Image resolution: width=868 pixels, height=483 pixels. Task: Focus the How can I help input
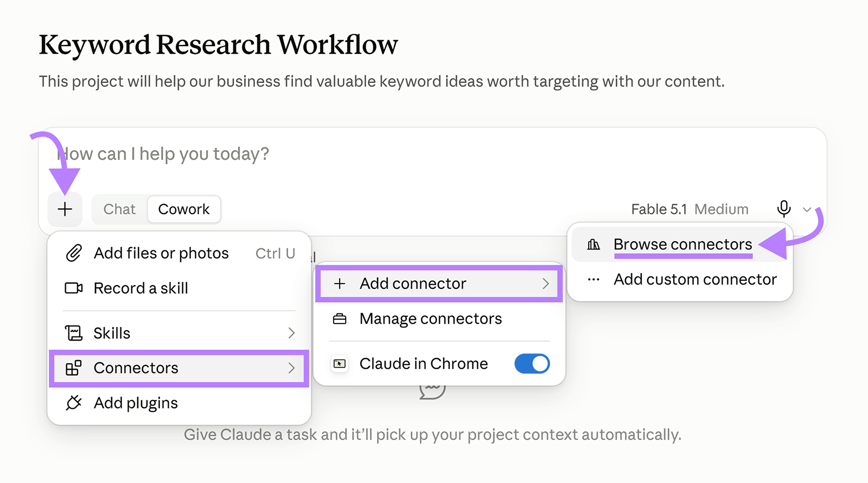click(432, 154)
